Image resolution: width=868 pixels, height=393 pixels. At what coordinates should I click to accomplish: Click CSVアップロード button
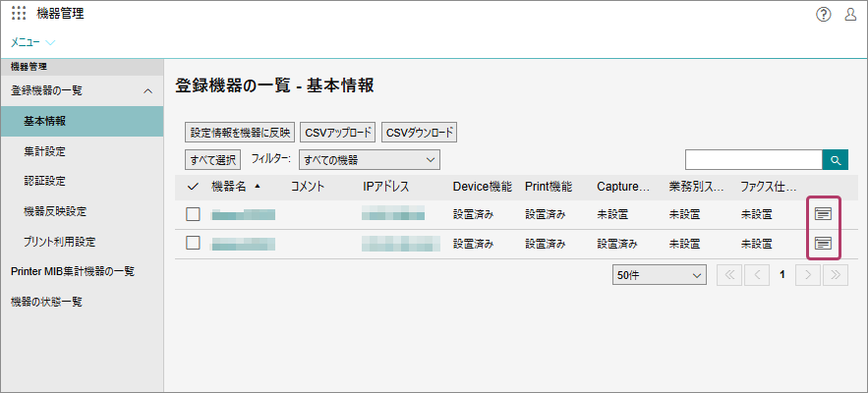coord(338,133)
